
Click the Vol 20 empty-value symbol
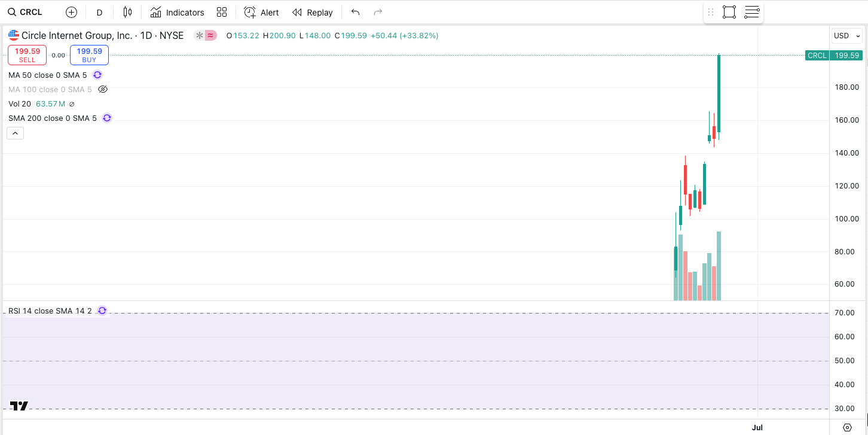tap(72, 104)
